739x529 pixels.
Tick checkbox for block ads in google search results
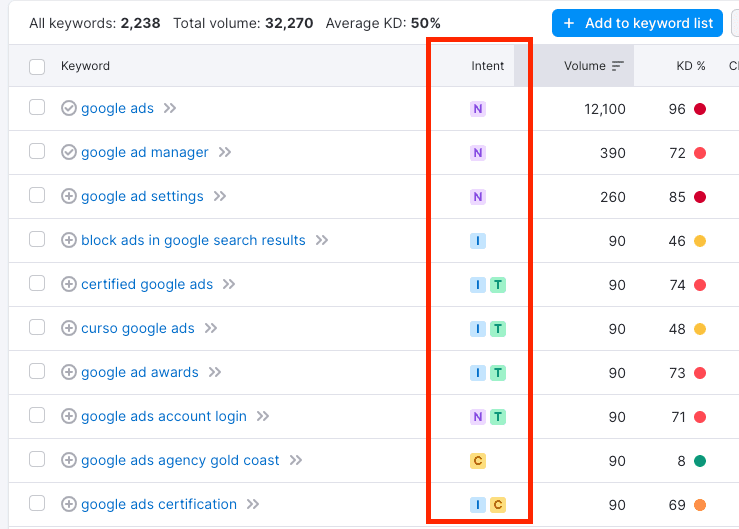coord(37,240)
